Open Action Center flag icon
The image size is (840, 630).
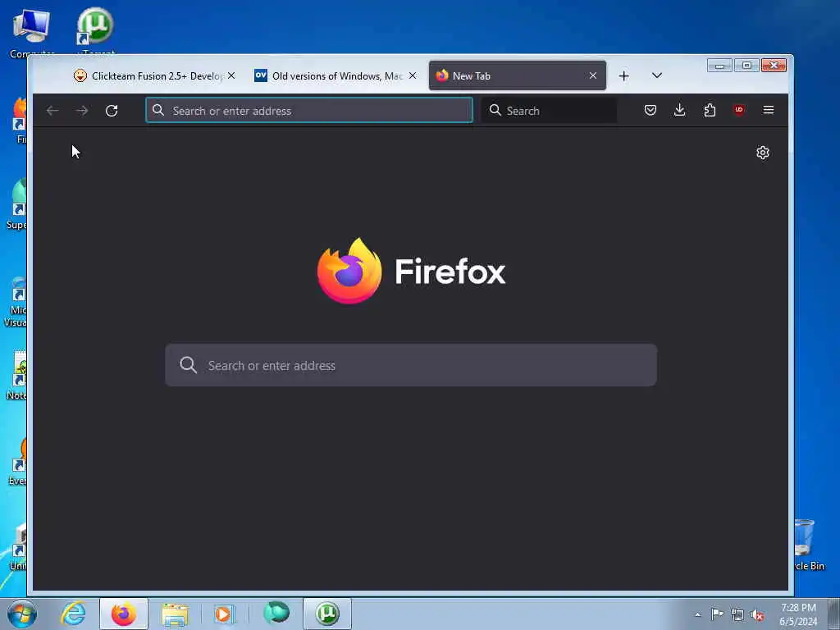click(x=717, y=614)
